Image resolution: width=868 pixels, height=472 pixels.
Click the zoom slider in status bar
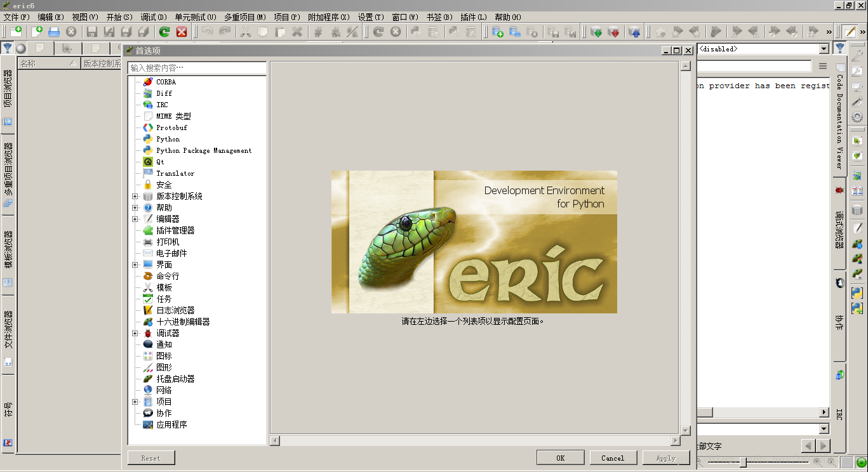[758, 462]
